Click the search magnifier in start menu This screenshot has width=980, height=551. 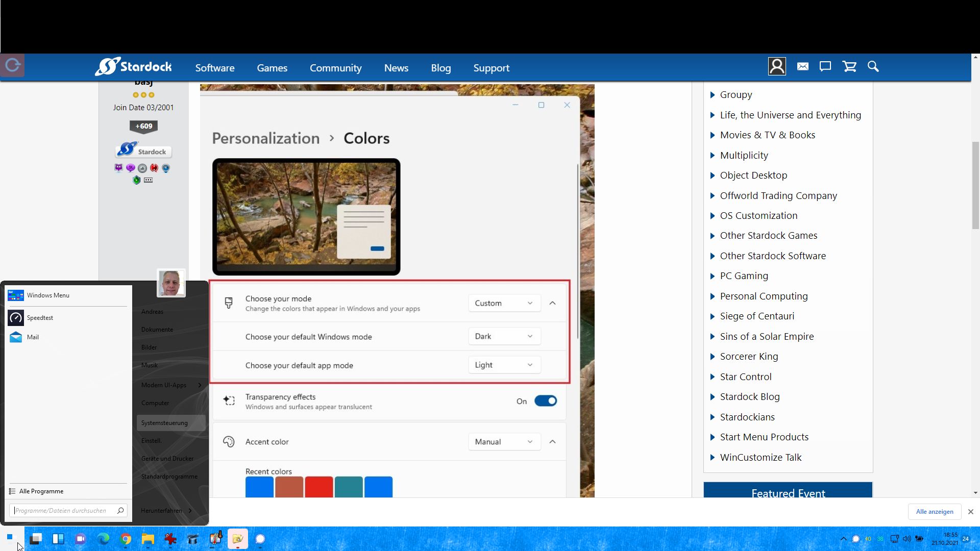(120, 510)
